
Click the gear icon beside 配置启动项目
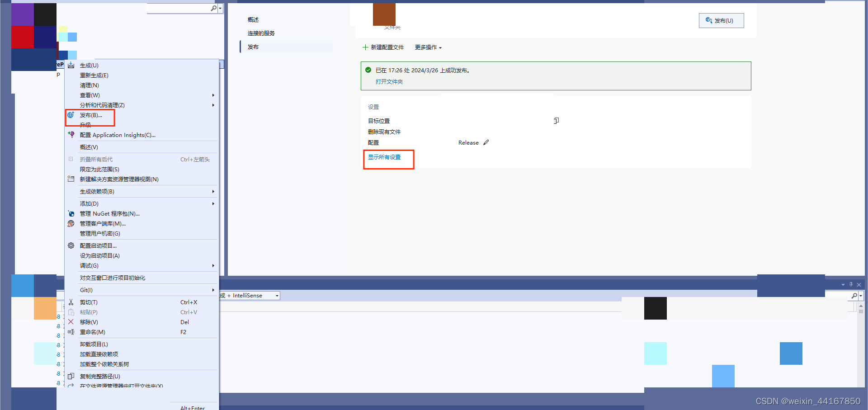[71, 245]
